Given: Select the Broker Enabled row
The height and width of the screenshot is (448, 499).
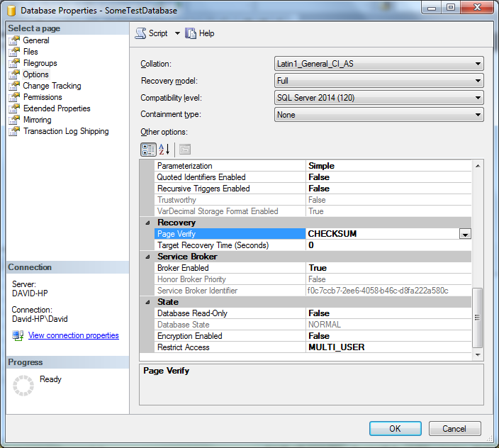Looking at the screenshot, I should point(313,268).
